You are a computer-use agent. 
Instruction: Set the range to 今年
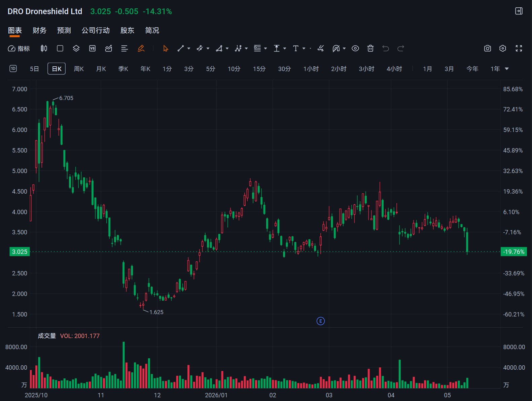pos(472,69)
